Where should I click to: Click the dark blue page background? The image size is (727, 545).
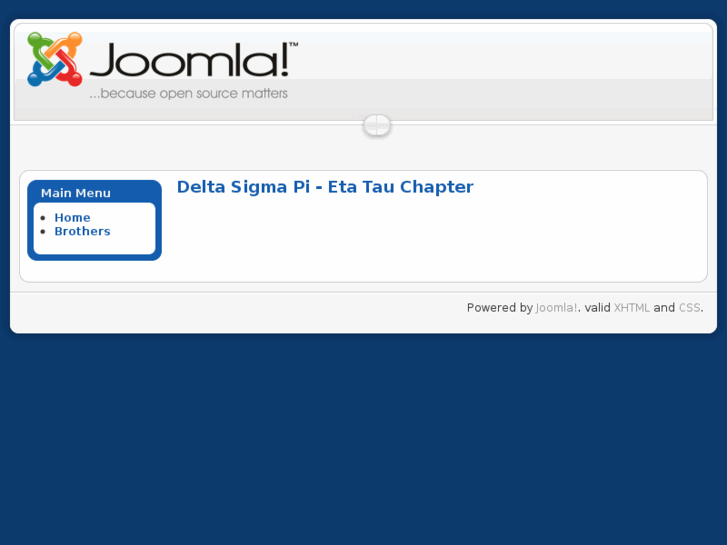[364, 441]
